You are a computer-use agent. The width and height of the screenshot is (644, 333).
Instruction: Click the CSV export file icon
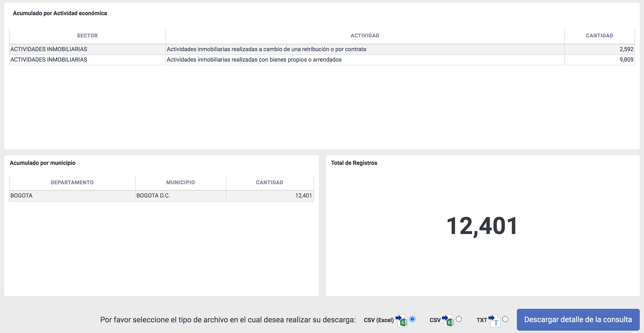click(448, 320)
